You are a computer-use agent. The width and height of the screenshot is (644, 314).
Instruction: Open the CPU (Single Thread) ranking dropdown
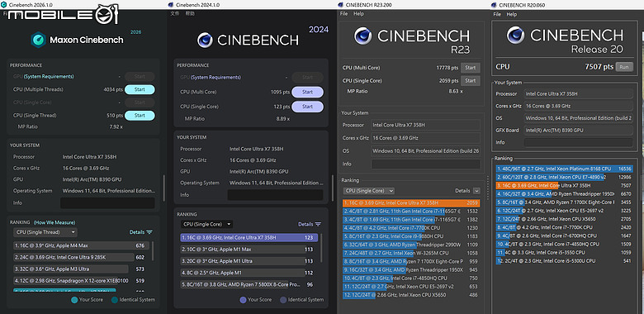click(x=45, y=232)
